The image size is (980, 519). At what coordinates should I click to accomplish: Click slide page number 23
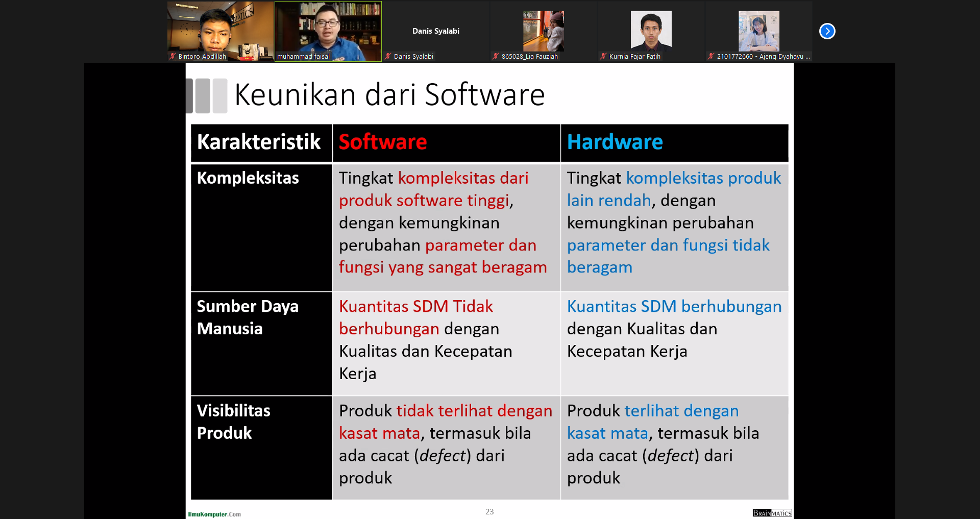(489, 511)
